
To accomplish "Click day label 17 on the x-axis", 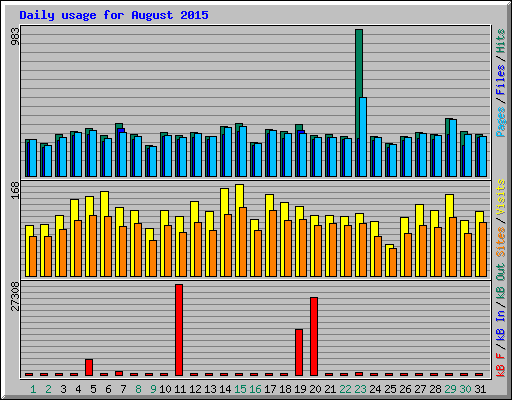I will 270,389.
